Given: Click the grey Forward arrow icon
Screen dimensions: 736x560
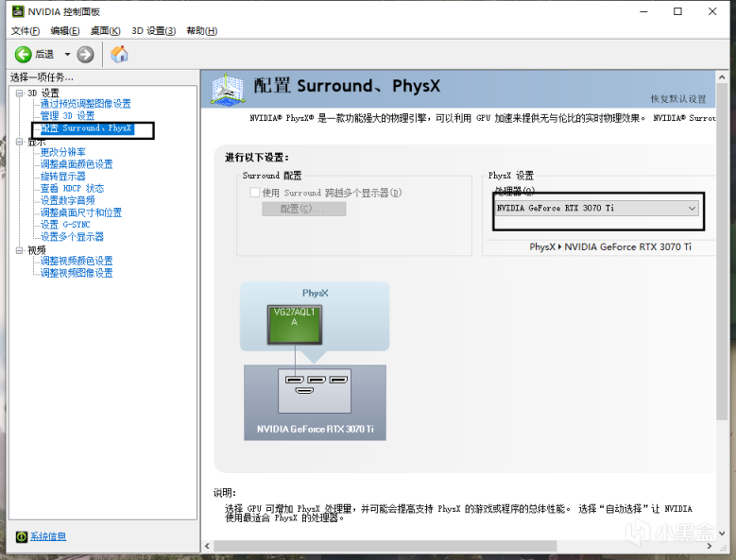Looking at the screenshot, I should pos(85,55).
